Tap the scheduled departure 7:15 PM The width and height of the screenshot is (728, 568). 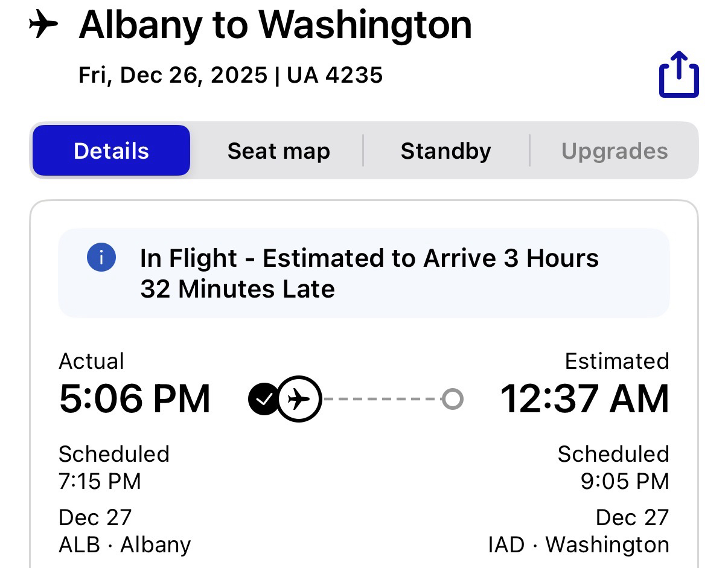click(x=100, y=481)
